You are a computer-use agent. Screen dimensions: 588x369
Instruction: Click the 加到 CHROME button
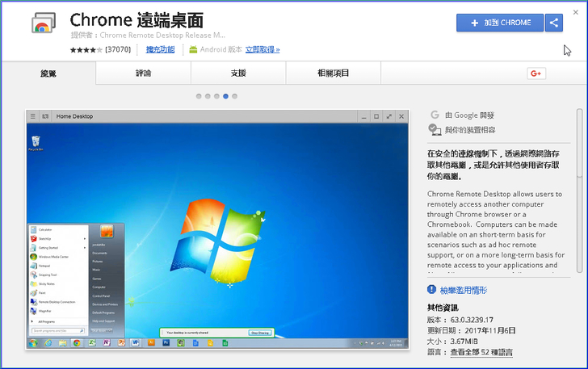click(x=499, y=23)
